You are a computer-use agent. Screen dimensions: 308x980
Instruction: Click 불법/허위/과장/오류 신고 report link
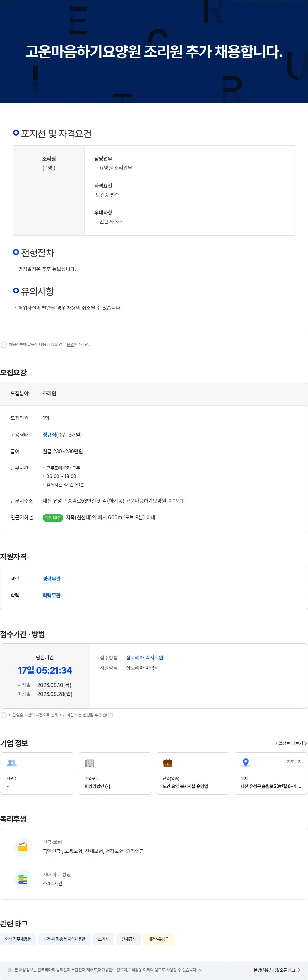click(274, 970)
